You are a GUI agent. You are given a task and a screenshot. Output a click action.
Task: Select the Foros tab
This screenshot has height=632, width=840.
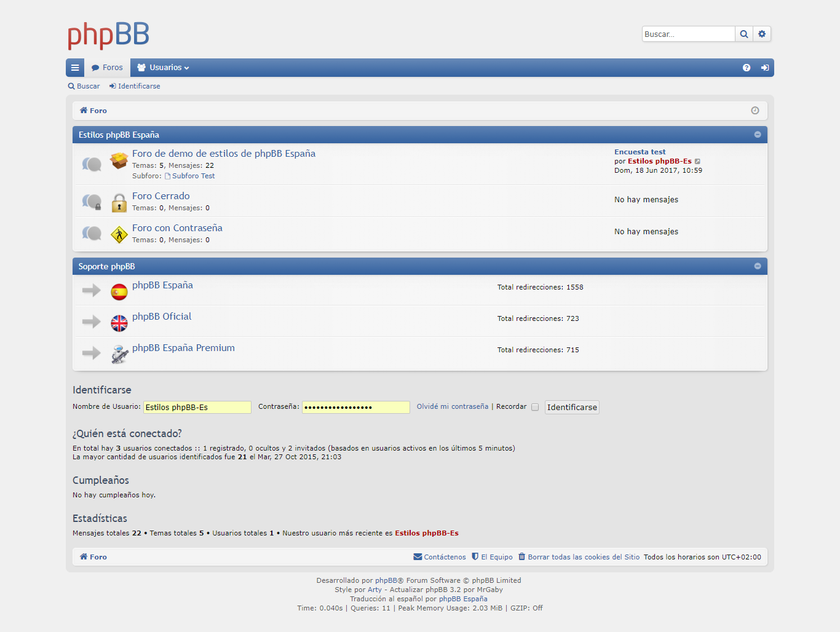pos(107,68)
